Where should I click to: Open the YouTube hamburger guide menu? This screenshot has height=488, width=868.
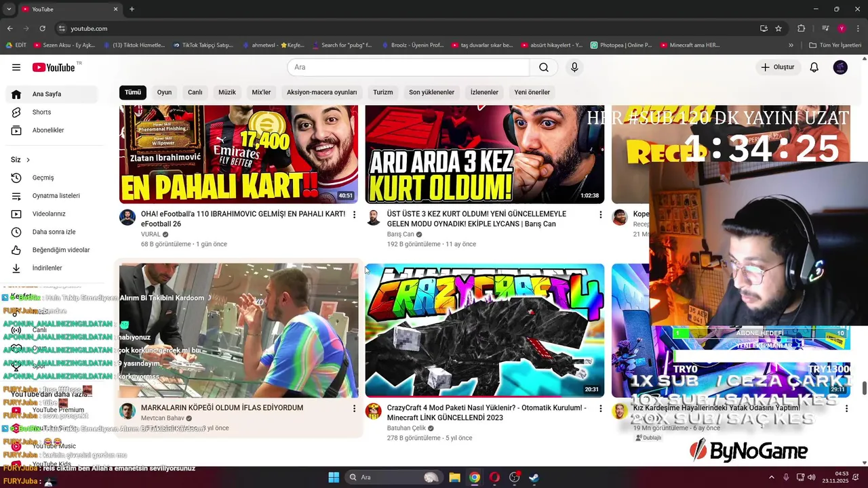16,67
